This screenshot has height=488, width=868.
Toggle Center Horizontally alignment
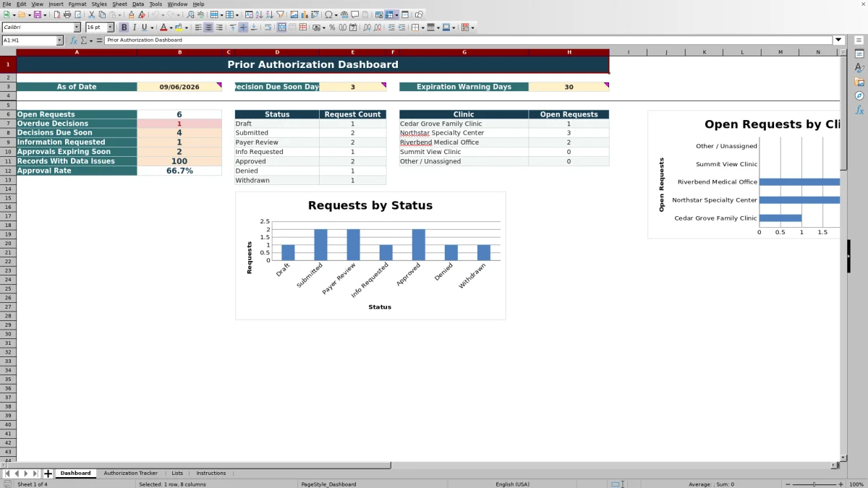[x=208, y=27]
